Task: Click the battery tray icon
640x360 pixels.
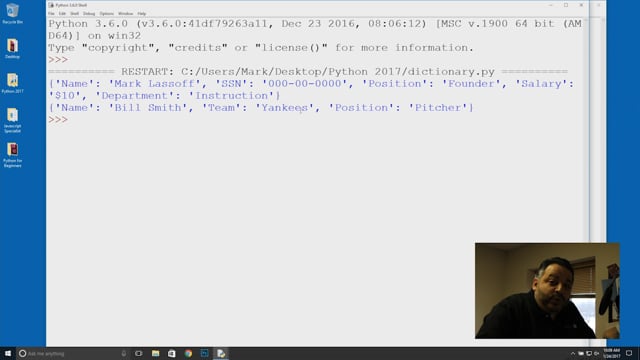Action: (x=581, y=353)
